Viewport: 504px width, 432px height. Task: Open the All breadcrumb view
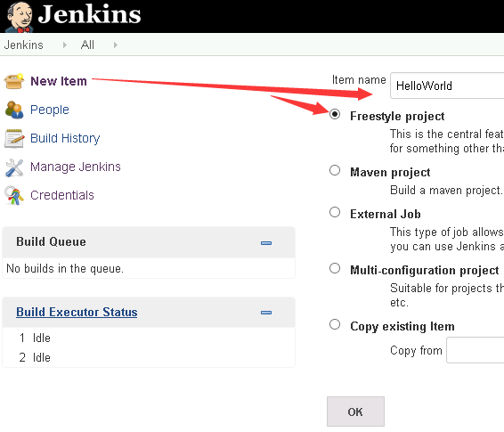point(87,45)
